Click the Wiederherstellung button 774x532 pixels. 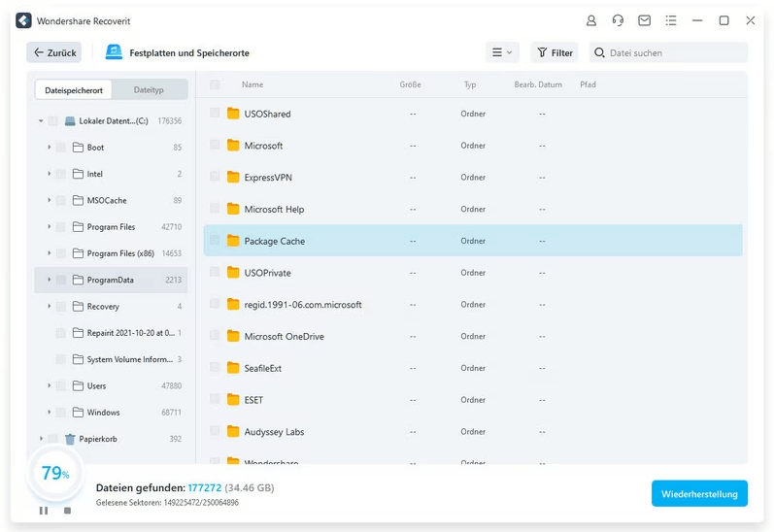699,493
